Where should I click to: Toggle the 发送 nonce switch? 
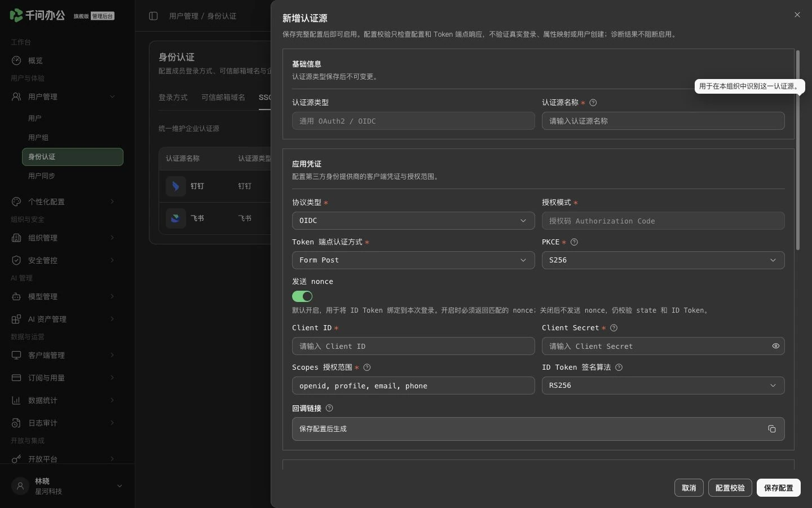pos(302,296)
